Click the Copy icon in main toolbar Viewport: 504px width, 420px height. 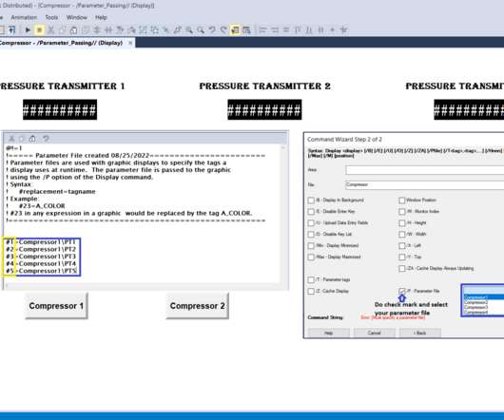click(63, 29)
